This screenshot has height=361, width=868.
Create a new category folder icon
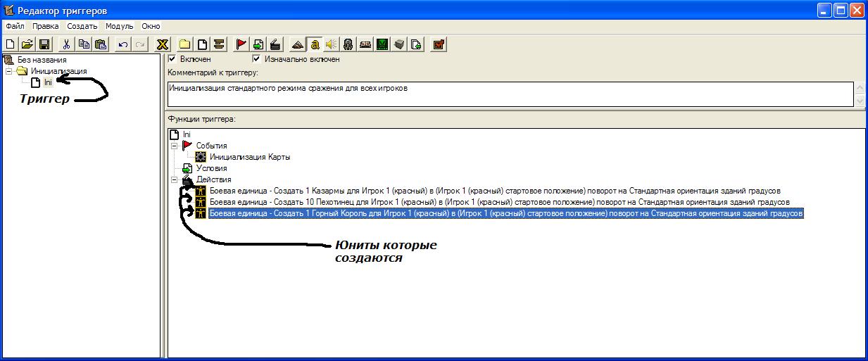pos(185,44)
